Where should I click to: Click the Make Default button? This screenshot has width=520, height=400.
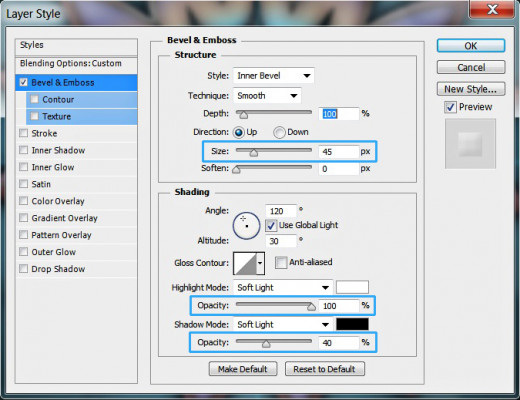pyautogui.click(x=243, y=369)
